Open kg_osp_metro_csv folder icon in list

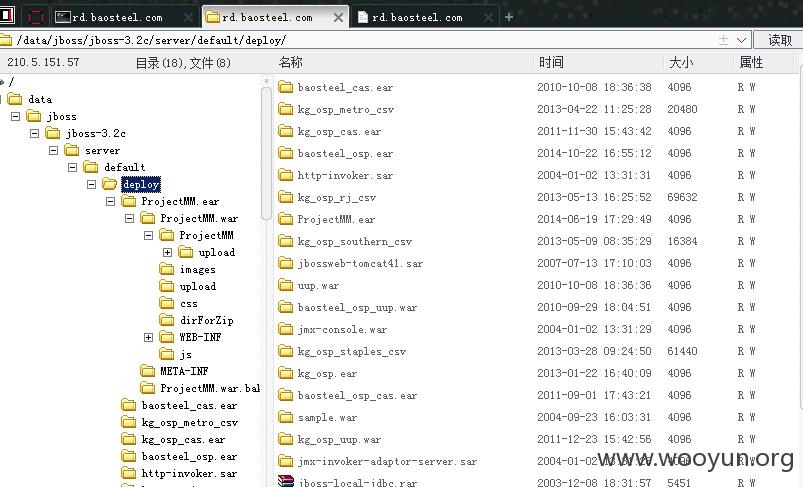(285, 109)
